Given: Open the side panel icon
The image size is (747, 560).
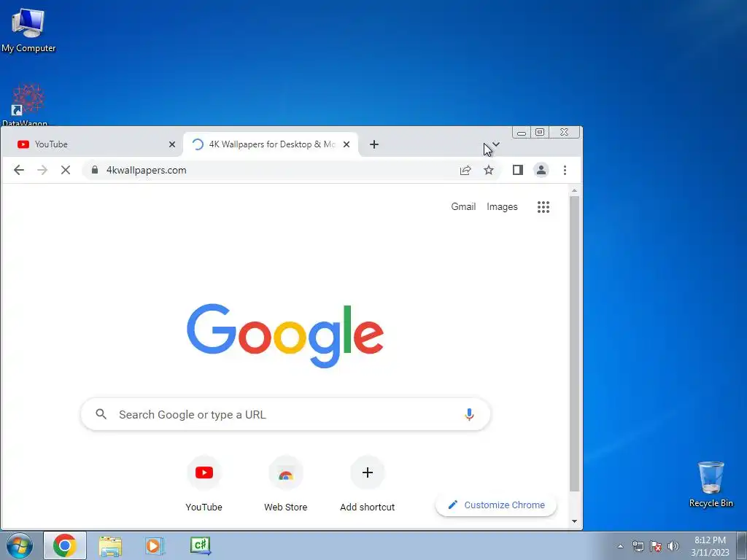Looking at the screenshot, I should [518, 170].
